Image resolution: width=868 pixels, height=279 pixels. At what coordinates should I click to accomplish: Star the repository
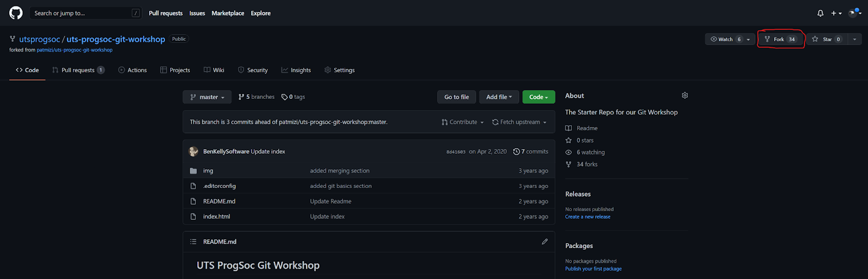pyautogui.click(x=827, y=39)
